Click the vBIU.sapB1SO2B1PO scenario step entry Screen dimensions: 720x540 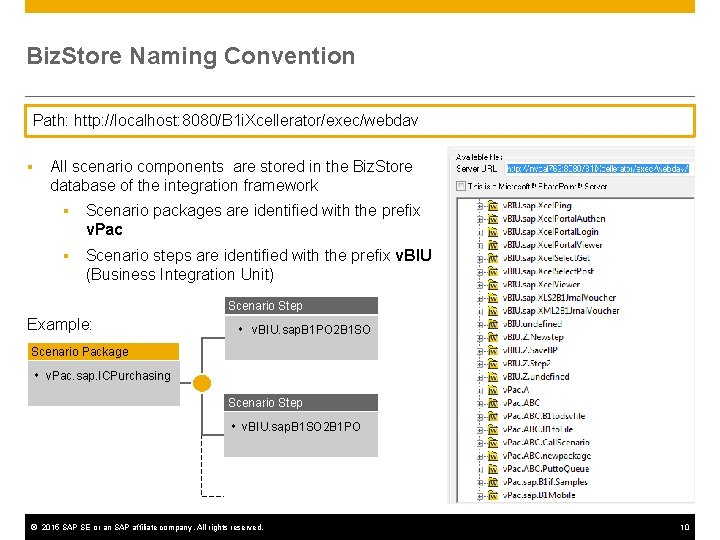tap(301, 427)
